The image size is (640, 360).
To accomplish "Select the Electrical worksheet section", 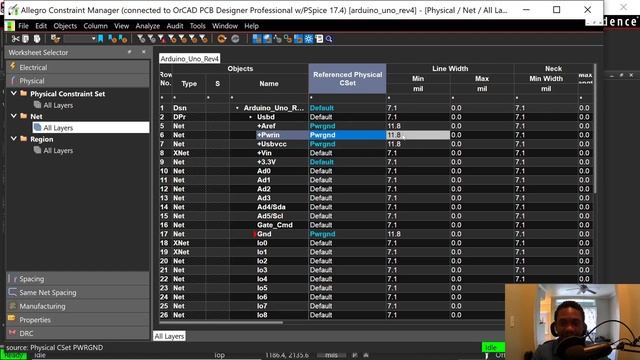I will [x=78, y=67].
